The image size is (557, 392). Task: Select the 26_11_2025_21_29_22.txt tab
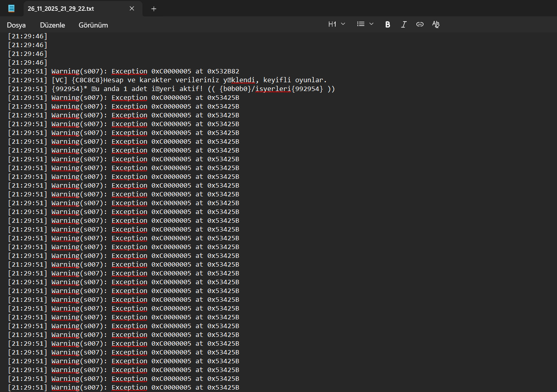click(x=61, y=9)
